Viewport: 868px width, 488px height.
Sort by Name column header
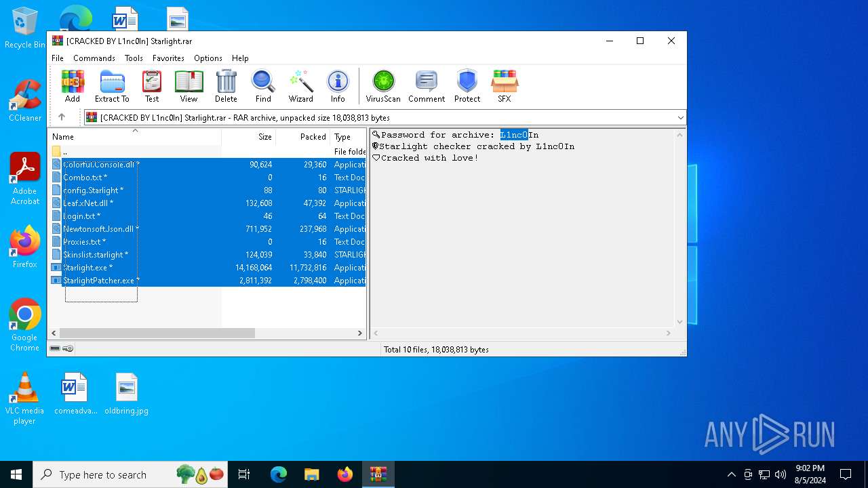tap(134, 137)
